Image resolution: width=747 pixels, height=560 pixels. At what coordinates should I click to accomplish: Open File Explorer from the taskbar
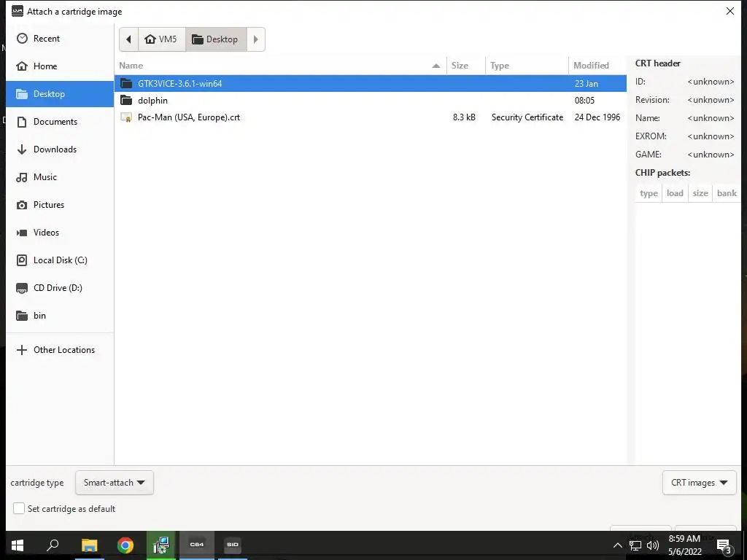[89, 545]
